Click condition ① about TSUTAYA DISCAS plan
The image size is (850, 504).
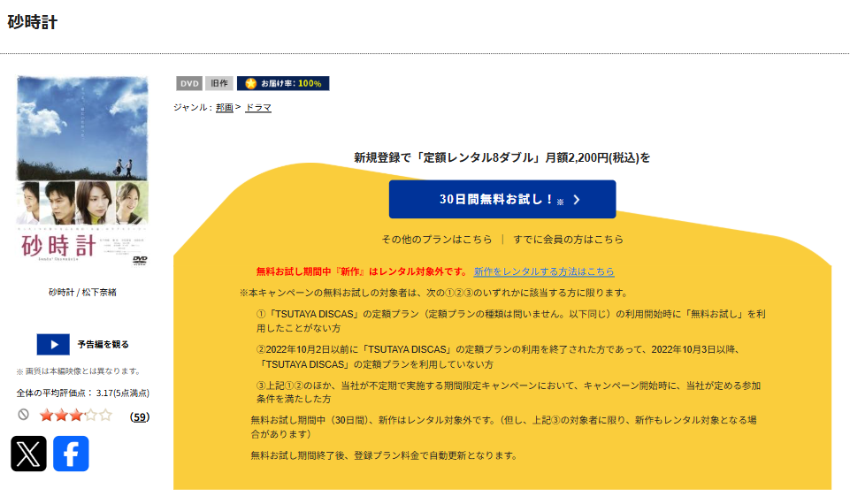click(x=510, y=321)
